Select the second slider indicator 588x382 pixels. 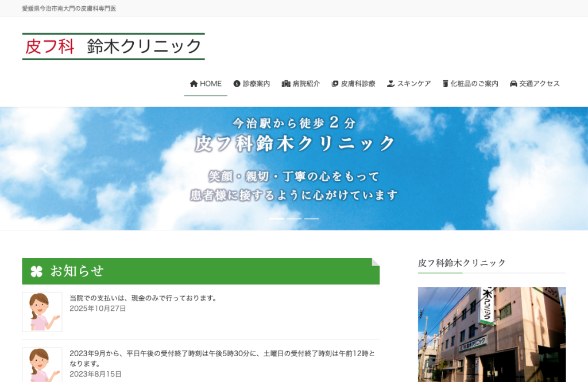point(294,219)
